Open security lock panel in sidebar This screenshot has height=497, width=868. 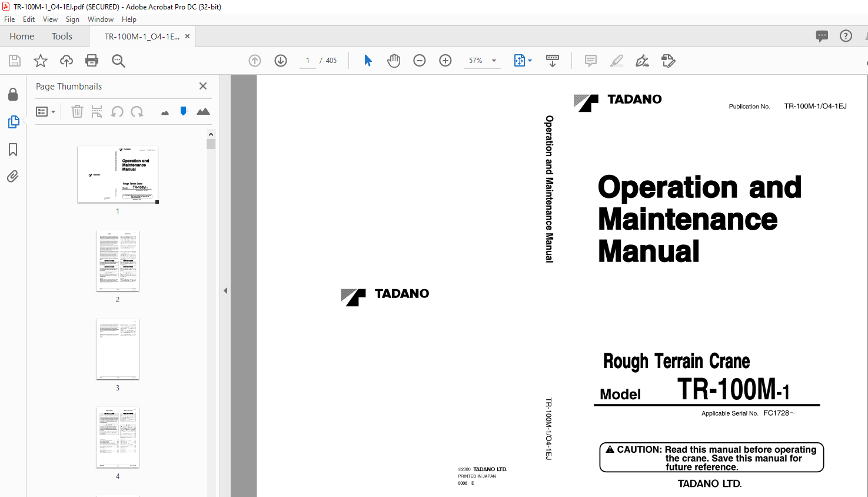coord(13,94)
